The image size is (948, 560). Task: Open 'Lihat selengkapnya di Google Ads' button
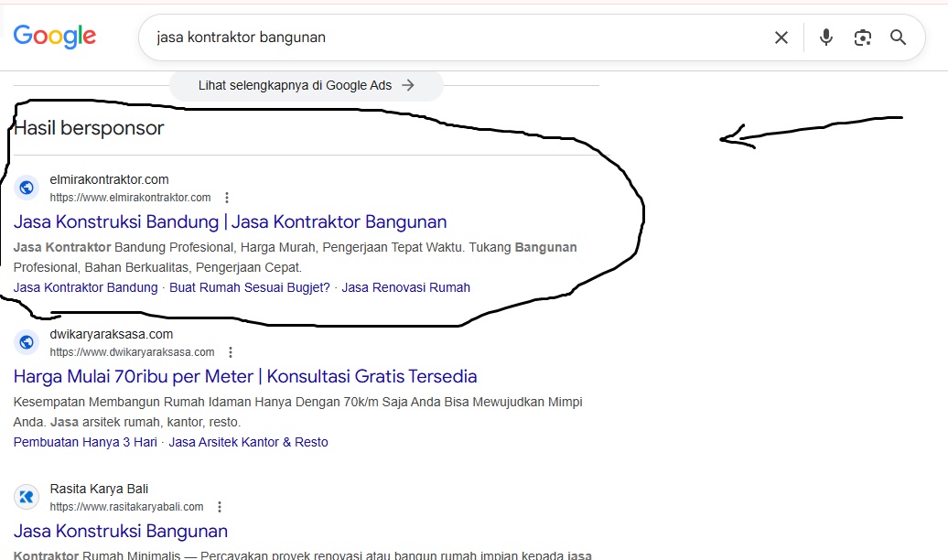306,85
